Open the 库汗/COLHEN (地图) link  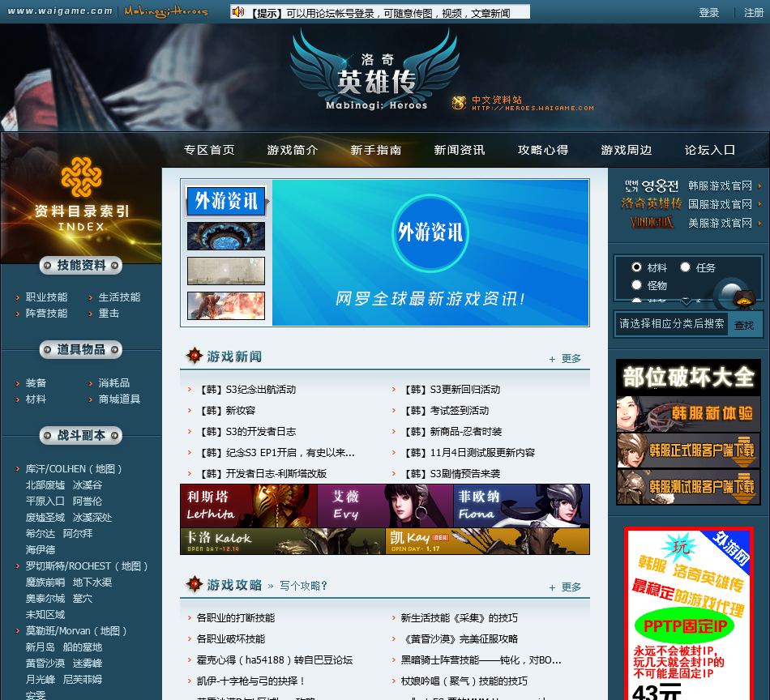74,469
